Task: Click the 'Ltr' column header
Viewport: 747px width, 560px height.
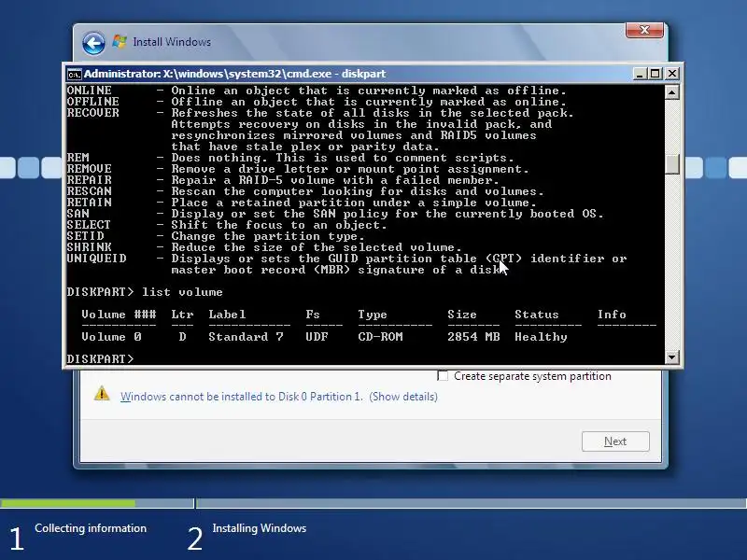Action: coord(182,315)
